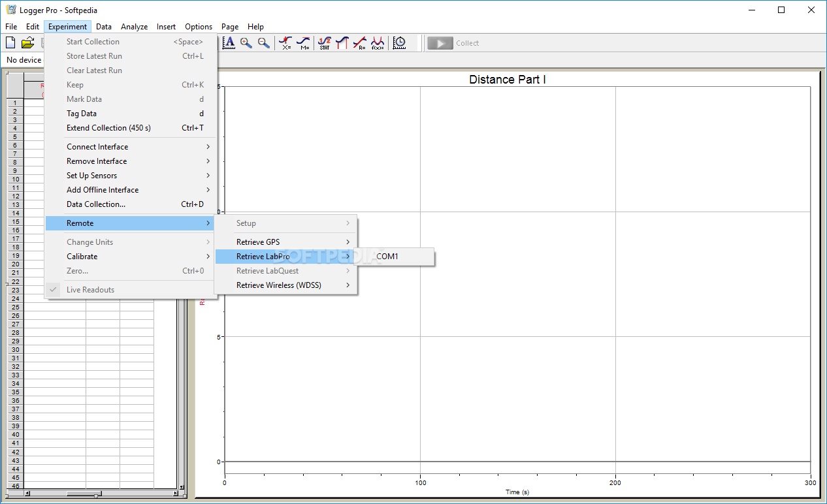The image size is (827, 504).
Task: Open the File menu
Action: [x=11, y=27]
